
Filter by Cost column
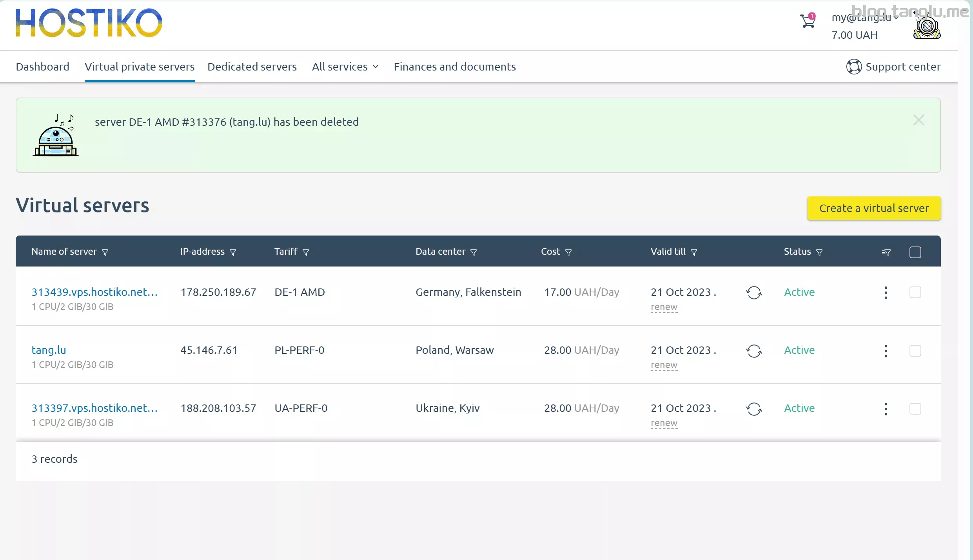click(x=568, y=252)
